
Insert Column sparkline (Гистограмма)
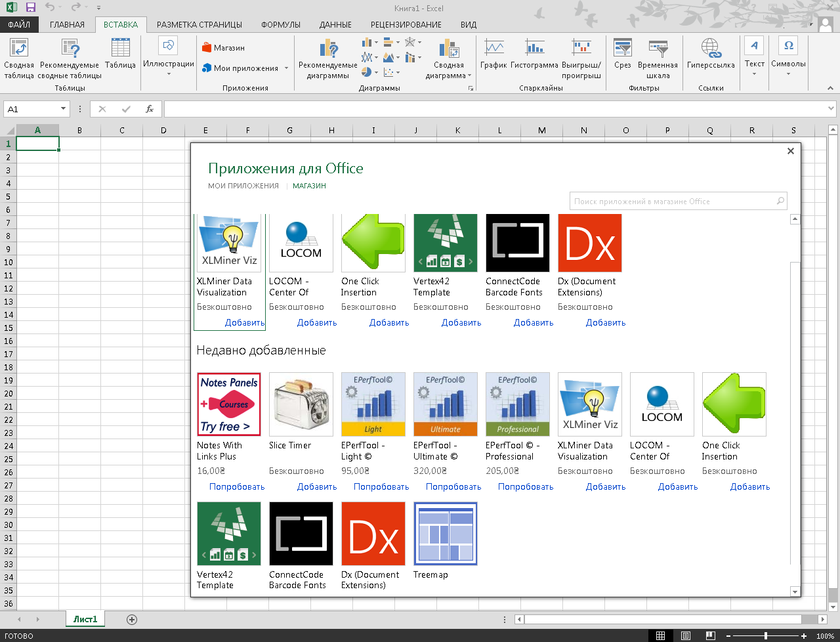click(534, 53)
